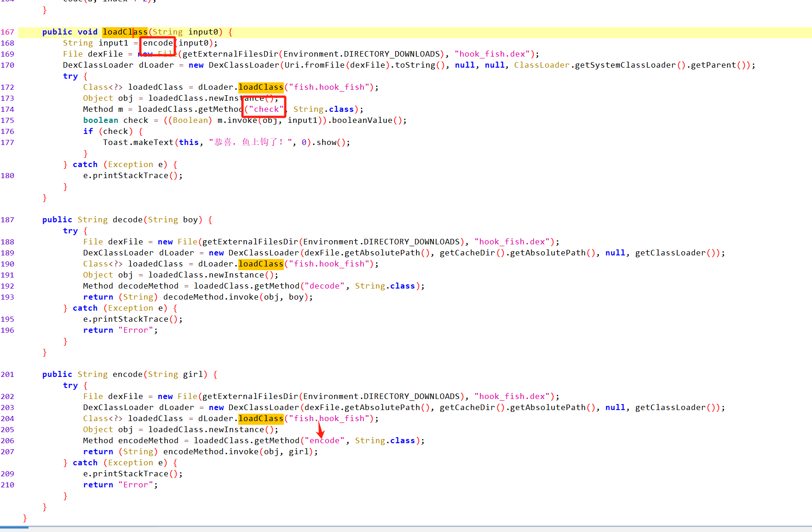Select line number 170 in the gutter
This screenshot has height=532, width=812.
[x=8, y=65]
